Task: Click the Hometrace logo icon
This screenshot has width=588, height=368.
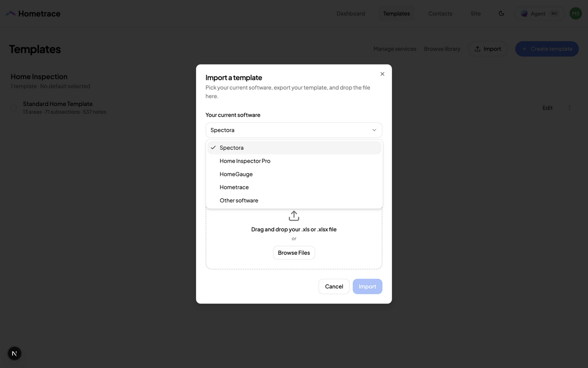Action: coord(11,14)
